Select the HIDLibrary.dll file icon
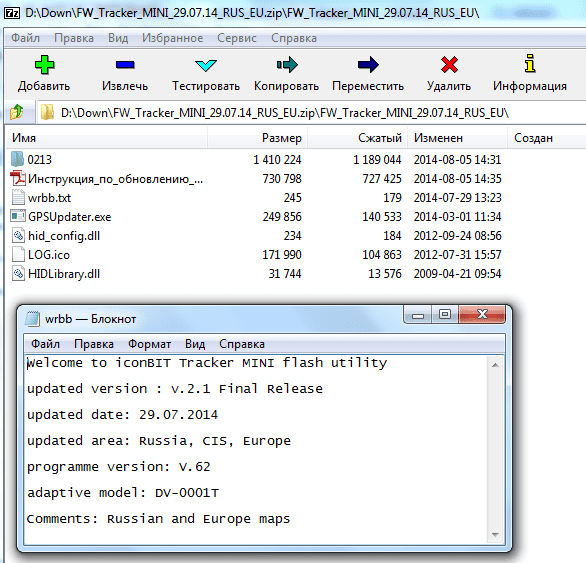The width and height of the screenshot is (586, 563). [x=18, y=274]
